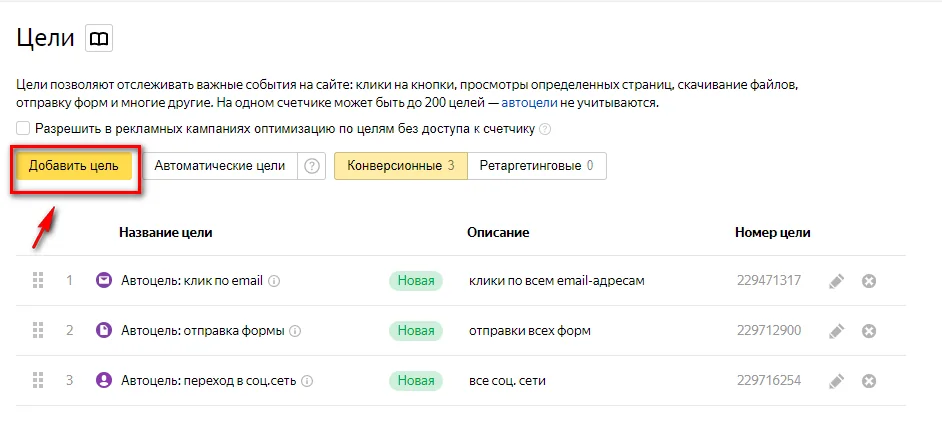Click help icon beside the optimization checkbox

click(545, 129)
